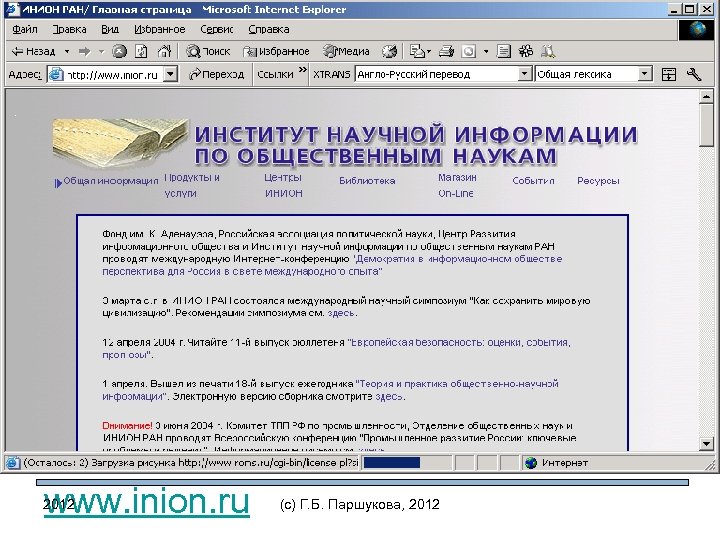
Task: Expand the address bar dropdown
Action: pos(171,74)
